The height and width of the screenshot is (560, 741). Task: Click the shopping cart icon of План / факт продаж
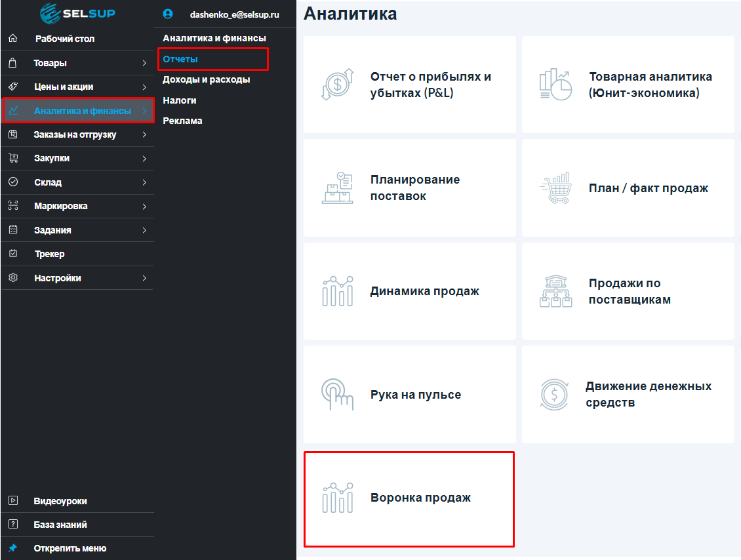pos(556,188)
